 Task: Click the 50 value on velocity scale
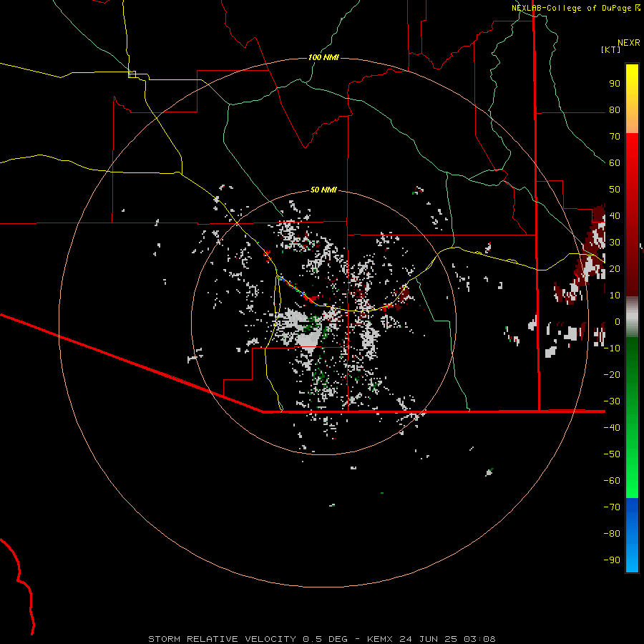click(615, 190)
